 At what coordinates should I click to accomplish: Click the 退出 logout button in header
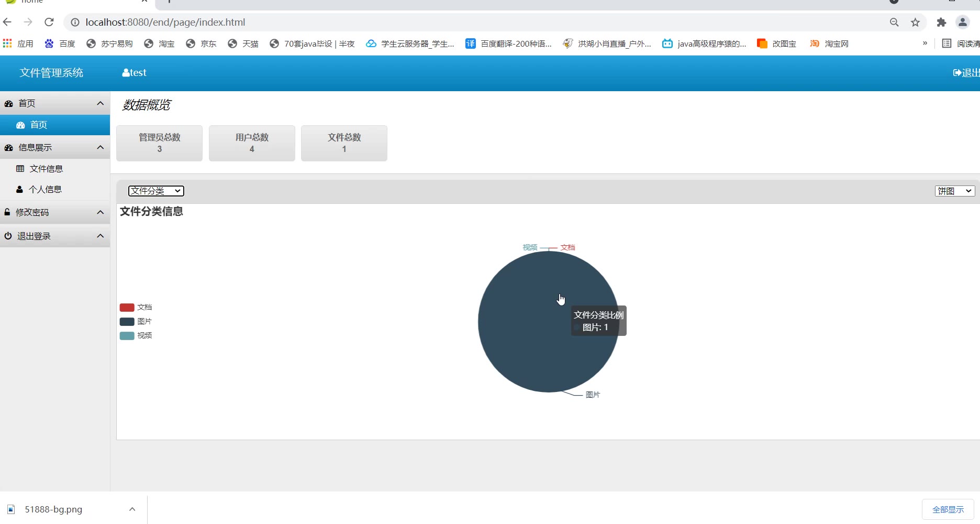pyautogui.click(x=966, y=73)
